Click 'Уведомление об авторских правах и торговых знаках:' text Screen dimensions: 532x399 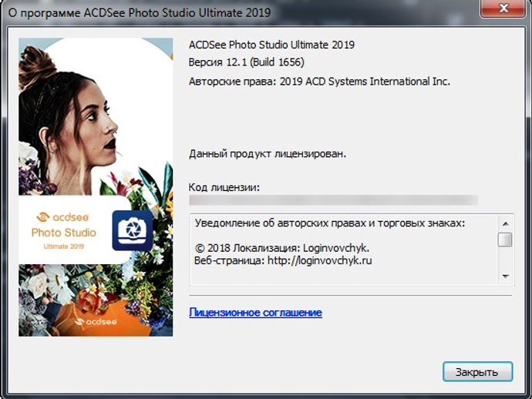click(330, 223)
